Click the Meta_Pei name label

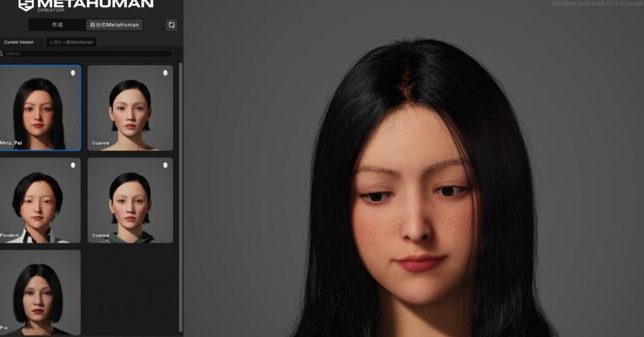tap(11, 143)
